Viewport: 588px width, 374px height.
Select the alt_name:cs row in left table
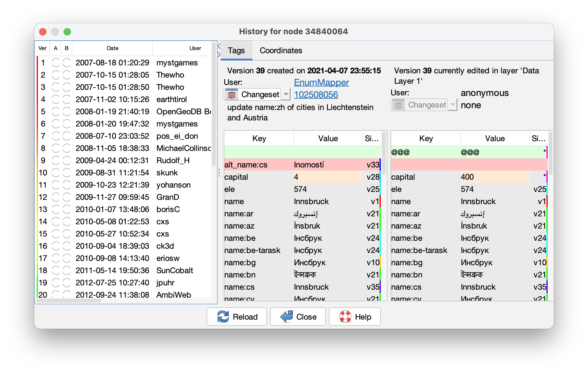tap(302, 165)
